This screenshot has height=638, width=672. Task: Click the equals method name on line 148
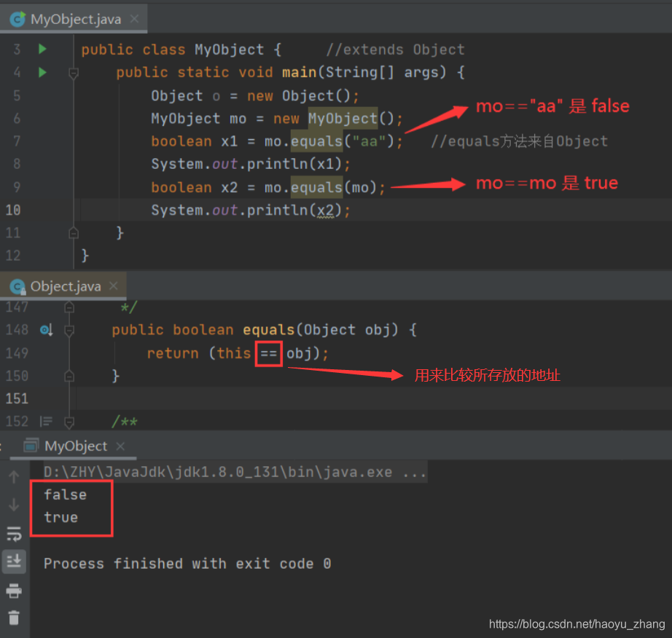(269, 330)
